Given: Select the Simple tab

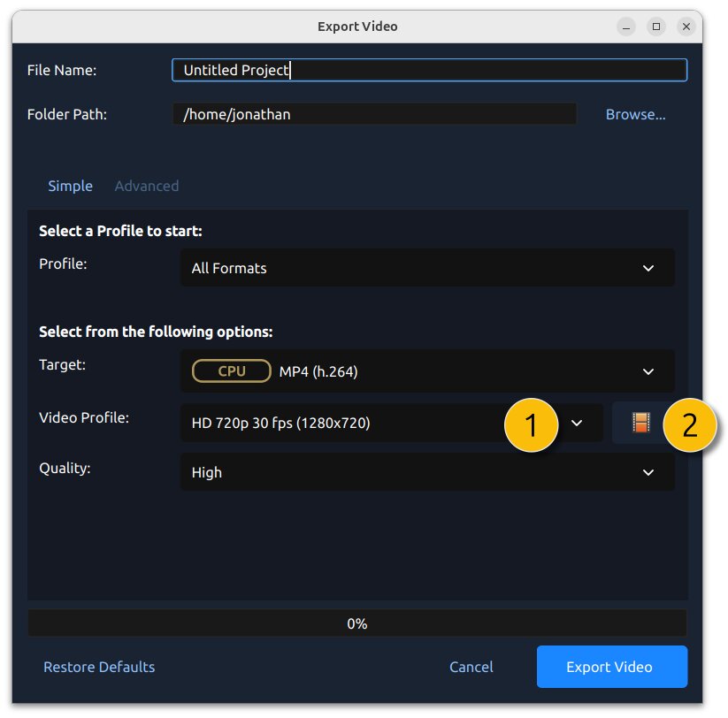Looking at the screenshot, I should [x=70, y=186].
